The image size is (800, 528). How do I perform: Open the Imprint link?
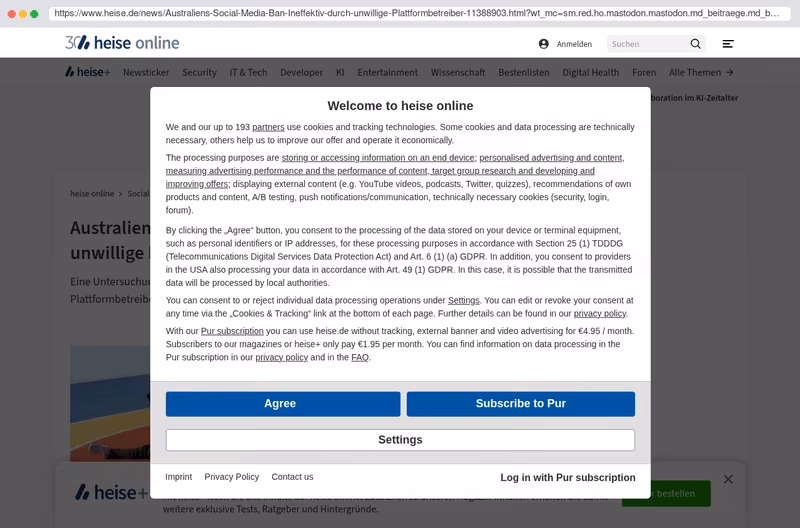(x=179, y=476)
